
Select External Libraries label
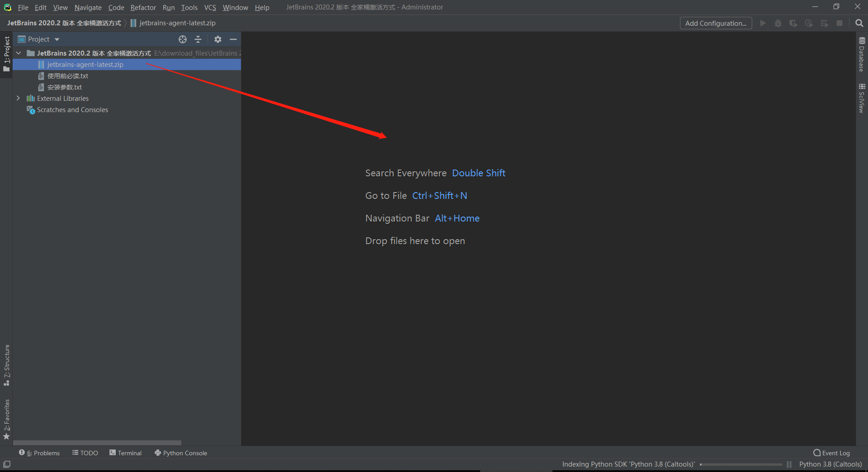63,99
